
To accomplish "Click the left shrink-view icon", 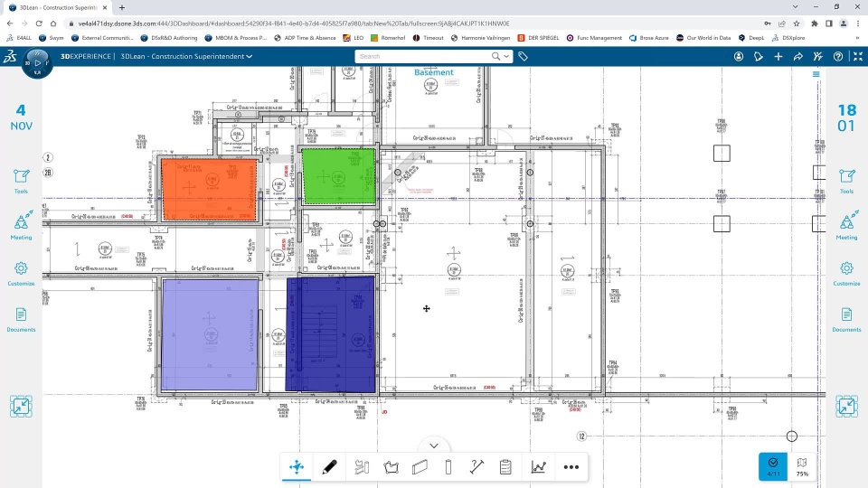I will [x=21, y=406].
